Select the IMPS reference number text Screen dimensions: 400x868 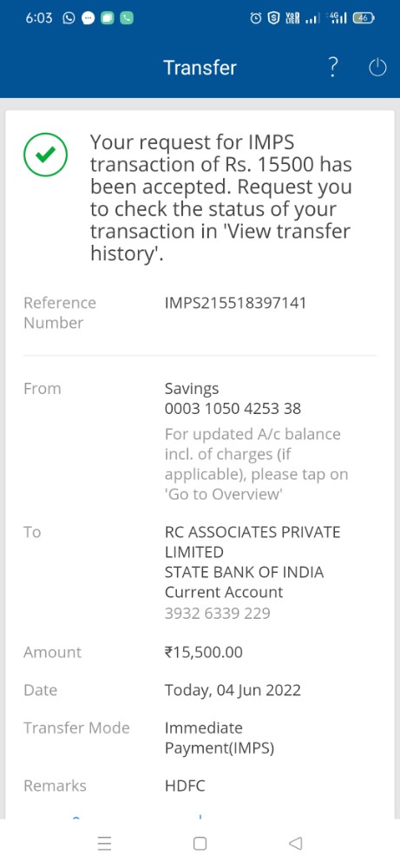click(x=235, y=303)
